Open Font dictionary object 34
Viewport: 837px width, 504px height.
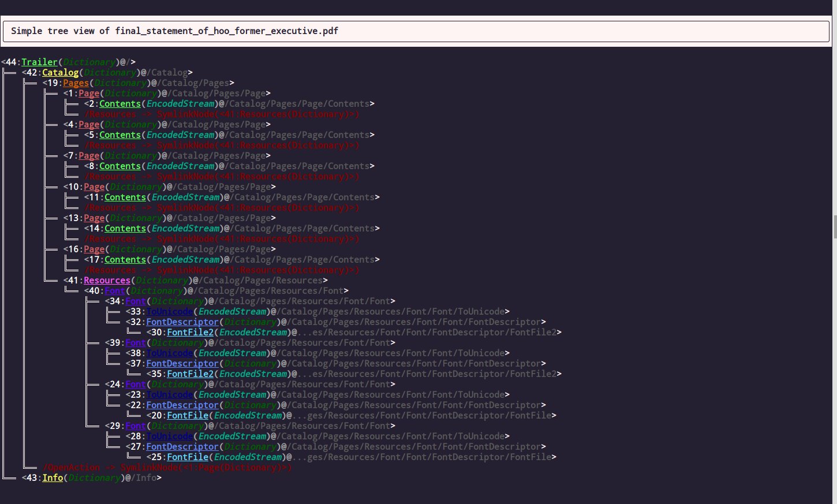[135, 301]
